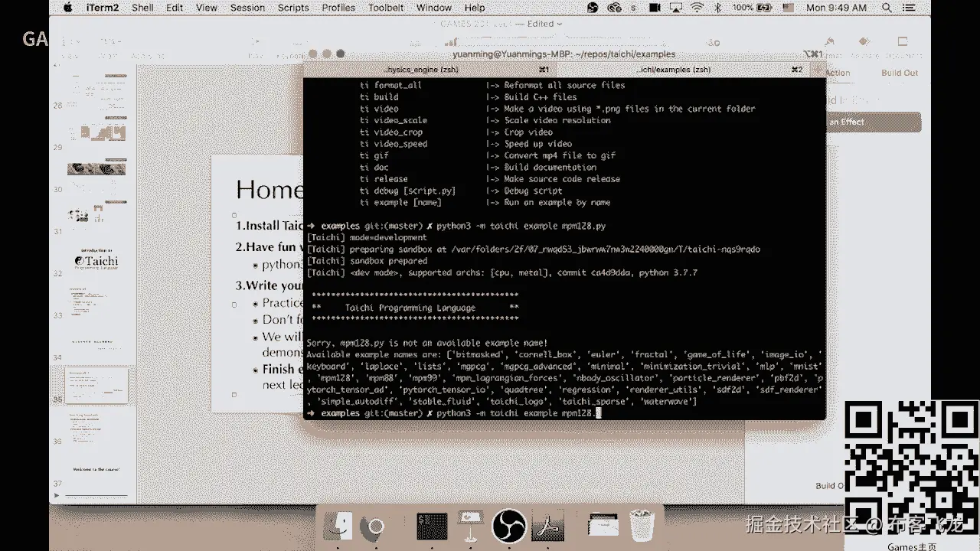Click the 'Add an Effect' button in Keynote

[x=873, y=122]
